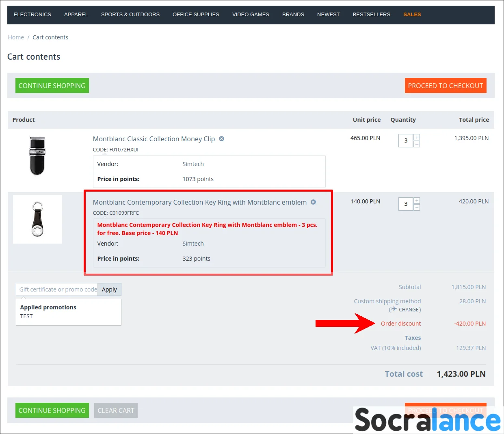Image resolution: width=504 pixels, height=434 pixels.
Task: Decrease the Key Ring quantity by one
Action: click(x=417, y=207)
